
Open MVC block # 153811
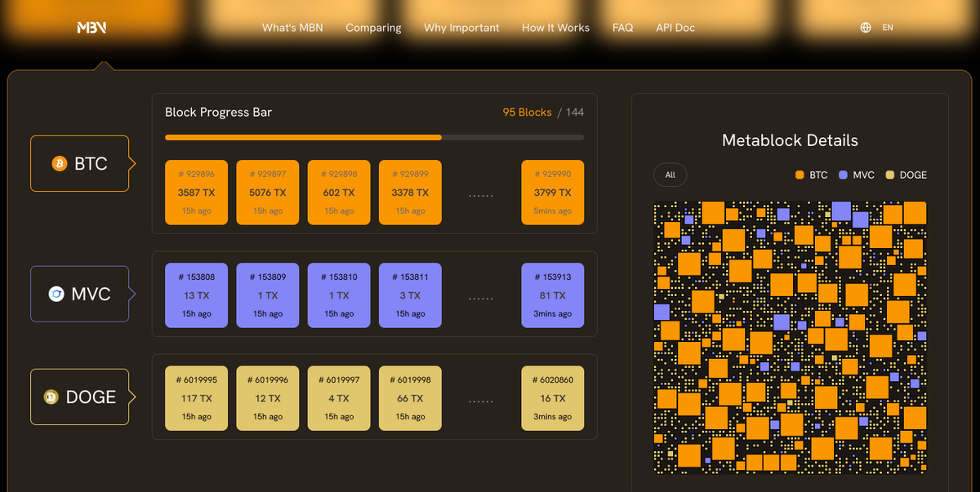410,295
